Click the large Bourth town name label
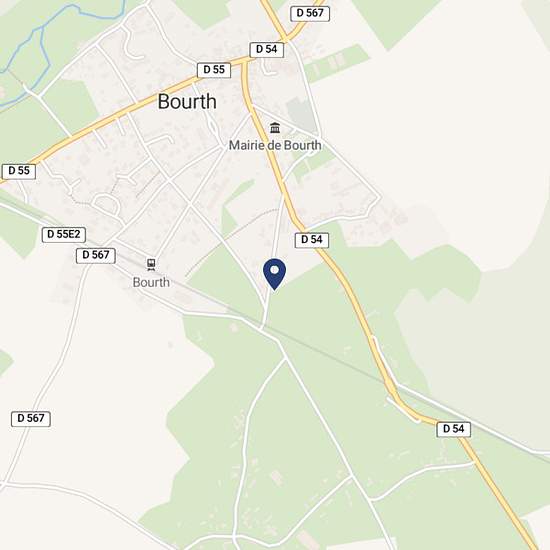Image resolution: width=550 pixels, height=550 pixels. tap(187, 101)
